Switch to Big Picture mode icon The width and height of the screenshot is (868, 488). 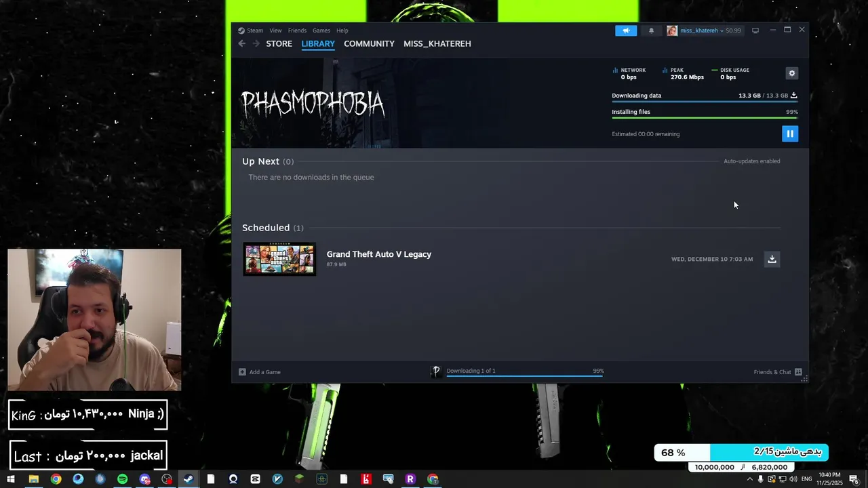pos(755,30)
